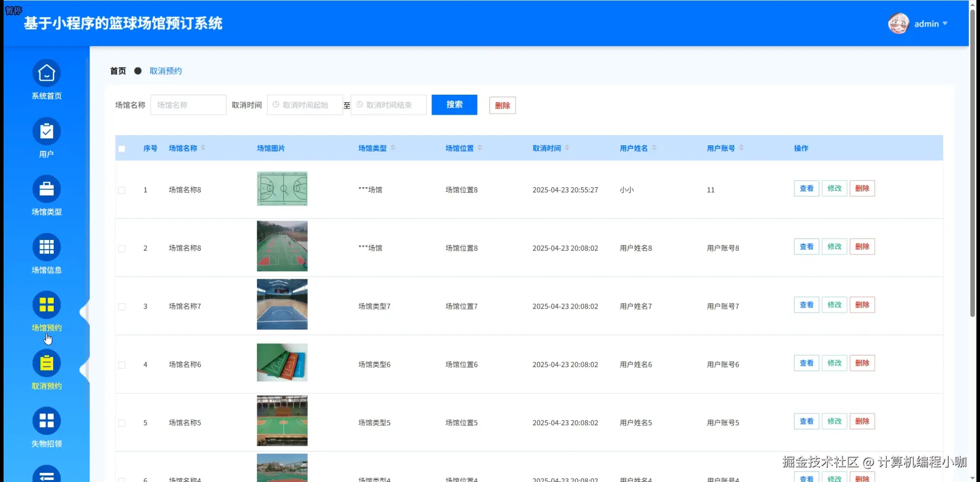The height and width of the screenshot is (482, 980).
Task: Sort table by 取消时间 column
Action: [x=567, y=148]
